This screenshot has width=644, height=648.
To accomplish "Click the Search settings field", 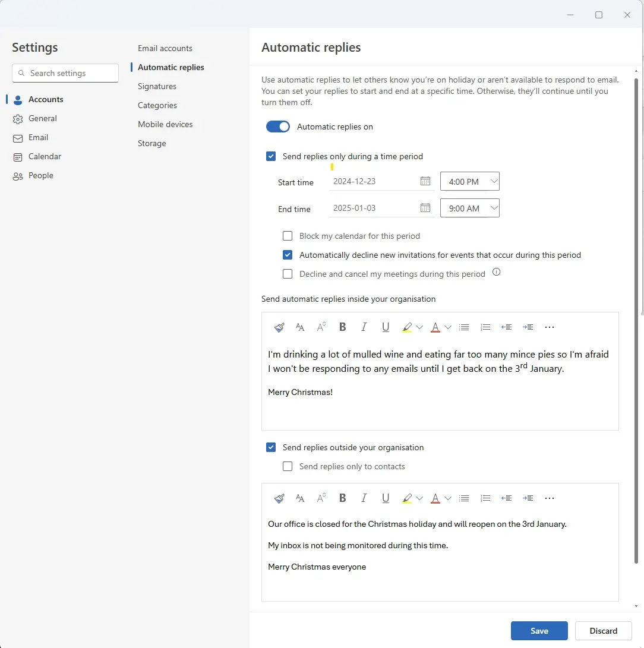I will pos(65,73).
